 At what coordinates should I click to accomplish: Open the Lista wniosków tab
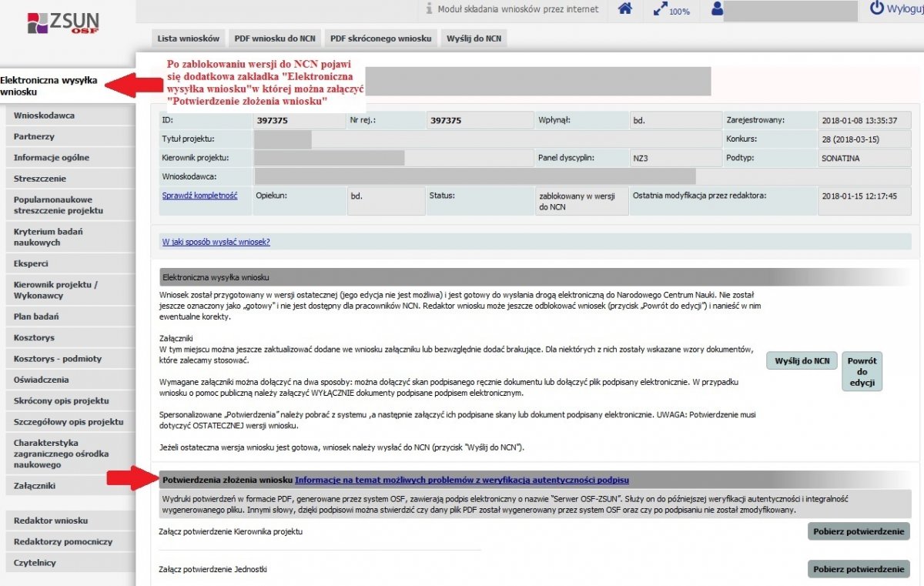(x=189, y=38)
